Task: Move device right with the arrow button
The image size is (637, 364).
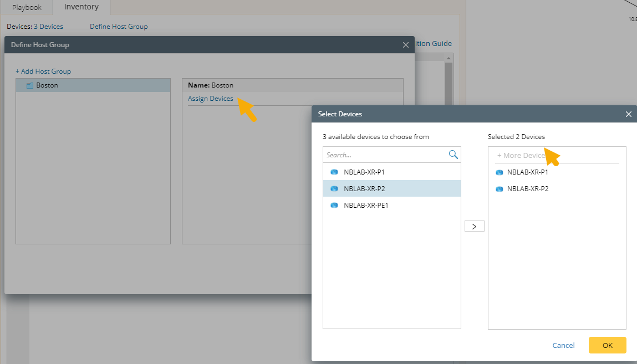Action: tap(474, 226)
